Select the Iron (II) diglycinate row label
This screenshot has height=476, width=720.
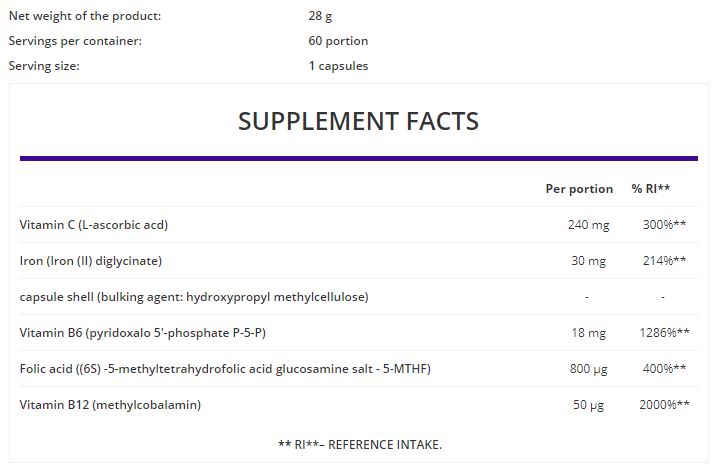[91, 261]
